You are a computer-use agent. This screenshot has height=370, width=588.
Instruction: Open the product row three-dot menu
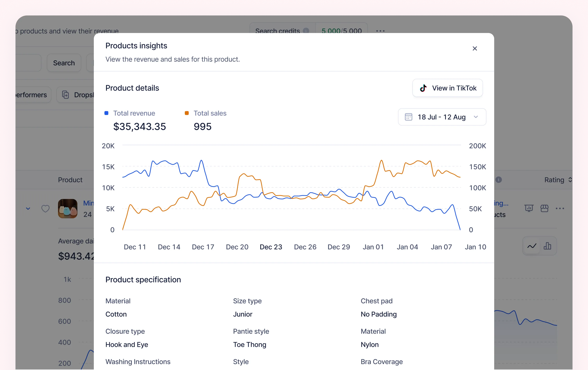click(x=560, y=208)
